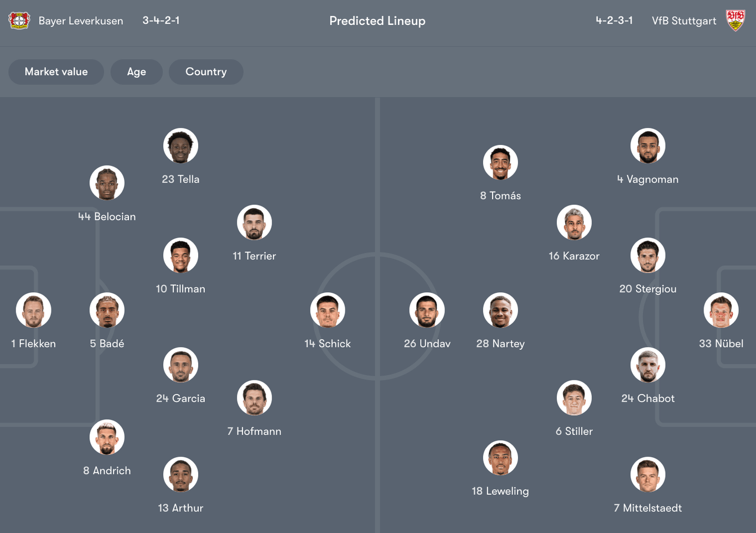Image resolution: width=756 pixels, height=533 pixels.
Task: Open the Bayer Leverkusen team name
Action: [x=80, y=20]
